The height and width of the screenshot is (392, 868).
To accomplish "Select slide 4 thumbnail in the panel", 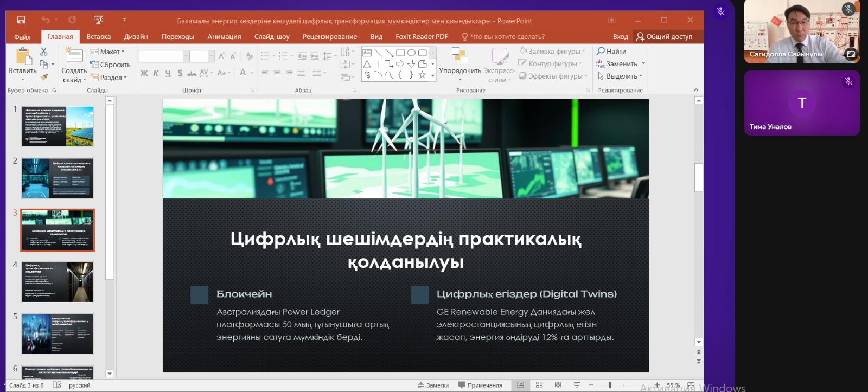I will pos(58,282).
